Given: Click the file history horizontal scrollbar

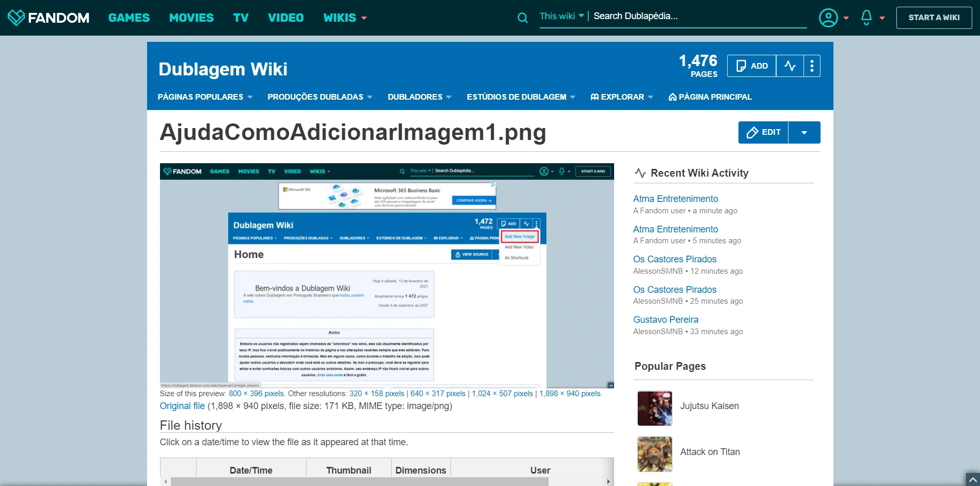Looking at the screenshot, I should (x=360, y=482).
